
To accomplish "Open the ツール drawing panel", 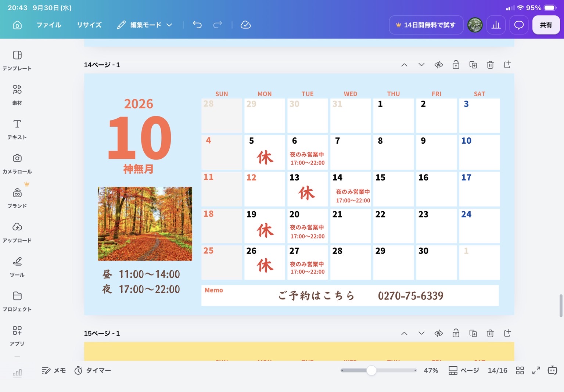I will click(x=17, y=267).
